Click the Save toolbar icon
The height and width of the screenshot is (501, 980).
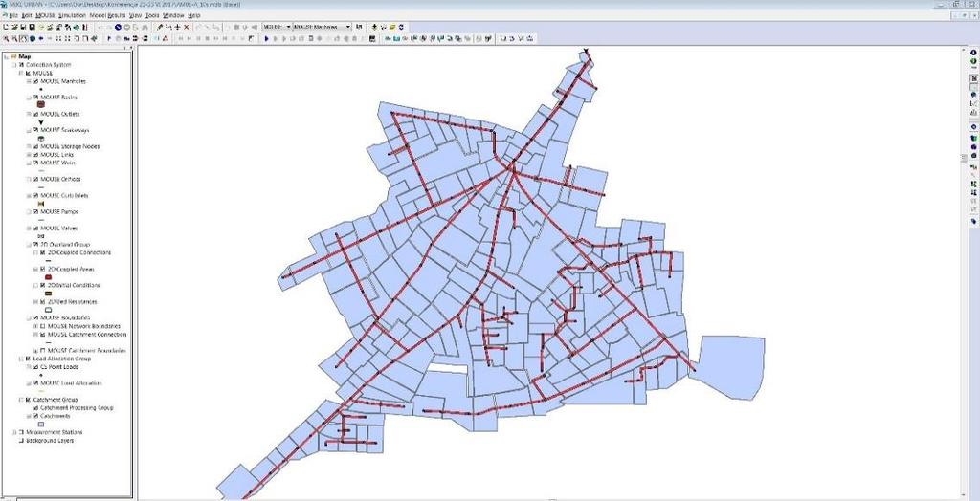point(23,27)
